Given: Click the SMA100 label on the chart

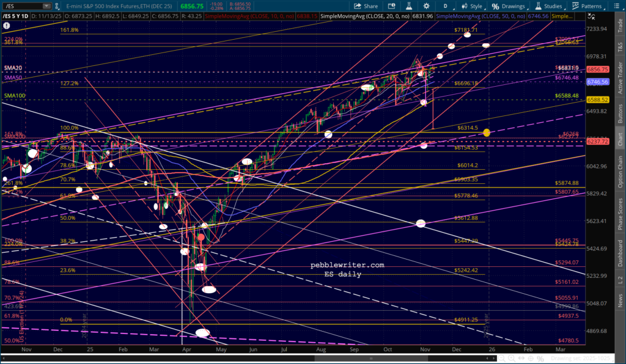Looking at the screenshot, I should 15,96.
